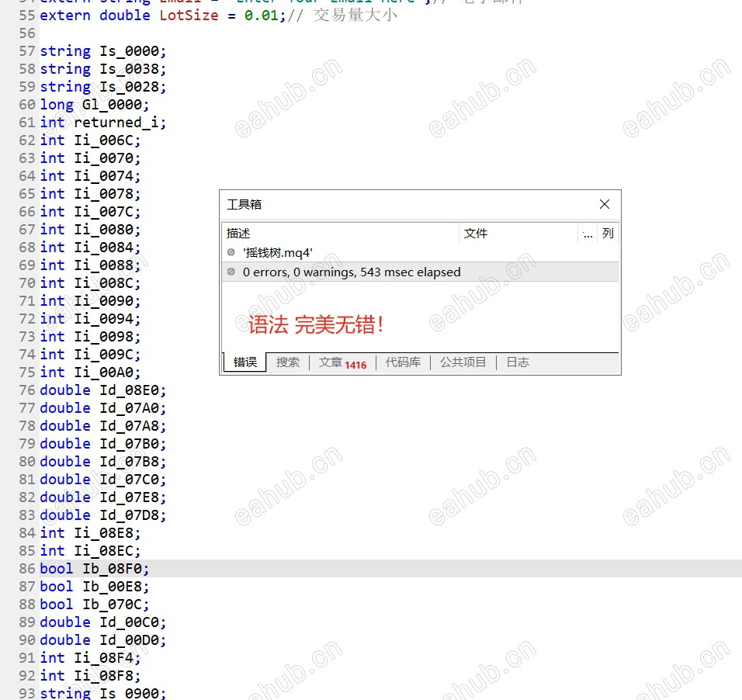Click 'Ii_08F4' on line 91
This screenshot has height=700, width=742.
click(x=104, y=658)
